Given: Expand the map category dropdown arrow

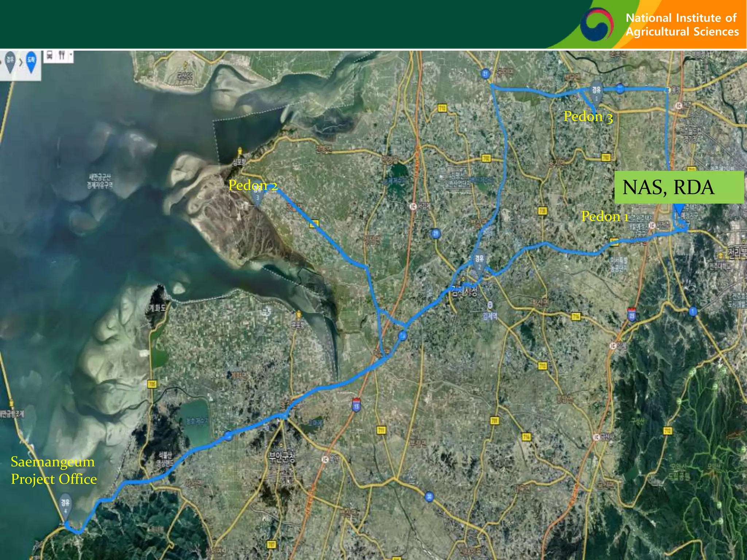Looking at the screenshot, I should tap(71, 55).
